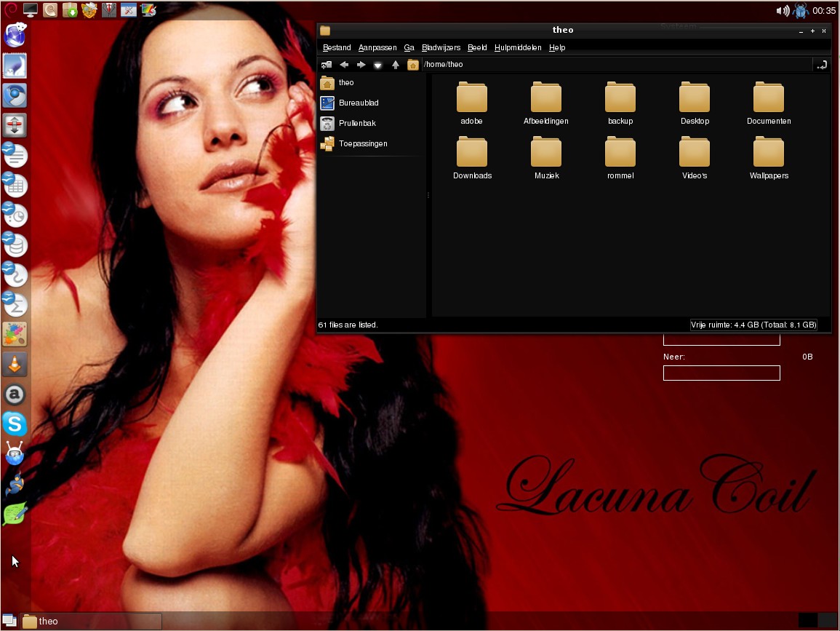Click the volume speaker icon
840x631 pixels.
pyautogui.click(x=783, y=10)
